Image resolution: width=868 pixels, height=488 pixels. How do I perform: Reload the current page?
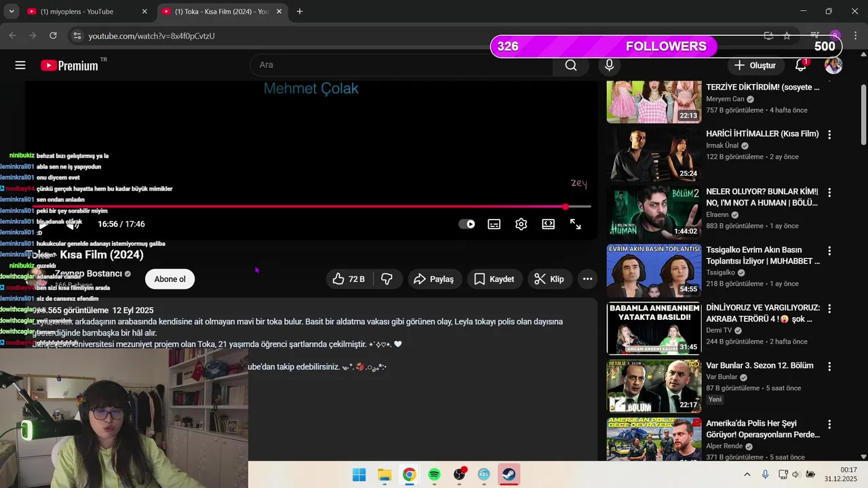53,35
